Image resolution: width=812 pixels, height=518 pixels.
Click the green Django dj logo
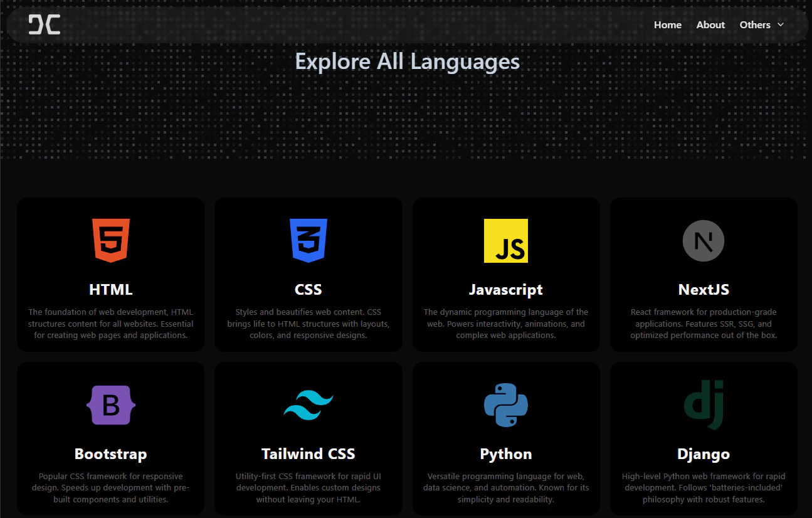[x=704, y=405]
